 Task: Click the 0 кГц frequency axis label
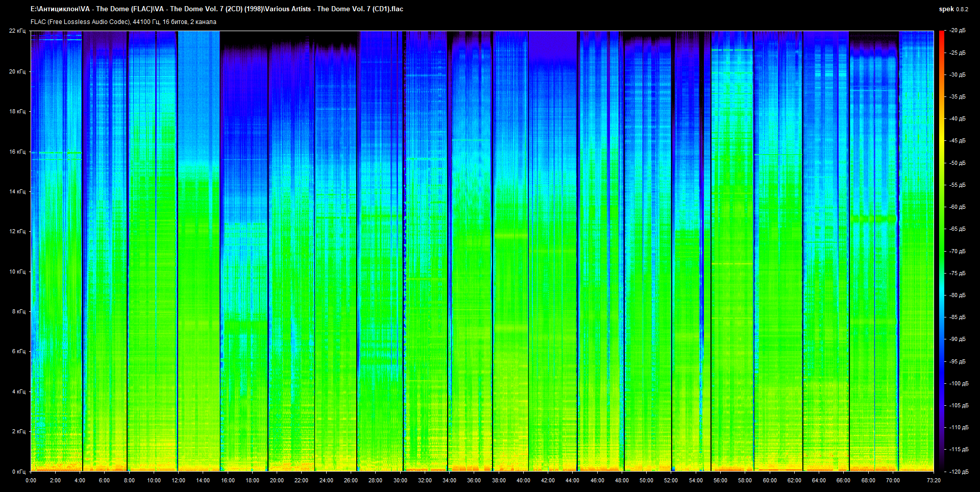18,472
